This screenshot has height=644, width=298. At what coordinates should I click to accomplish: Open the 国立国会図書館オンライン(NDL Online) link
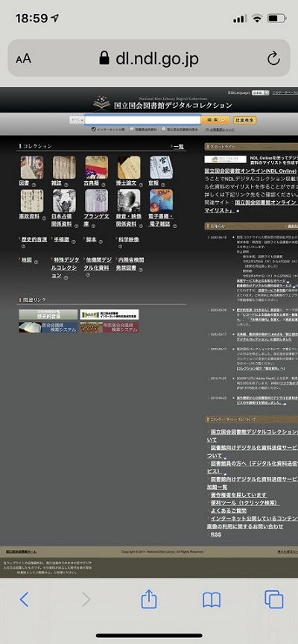tap(250, 171)
